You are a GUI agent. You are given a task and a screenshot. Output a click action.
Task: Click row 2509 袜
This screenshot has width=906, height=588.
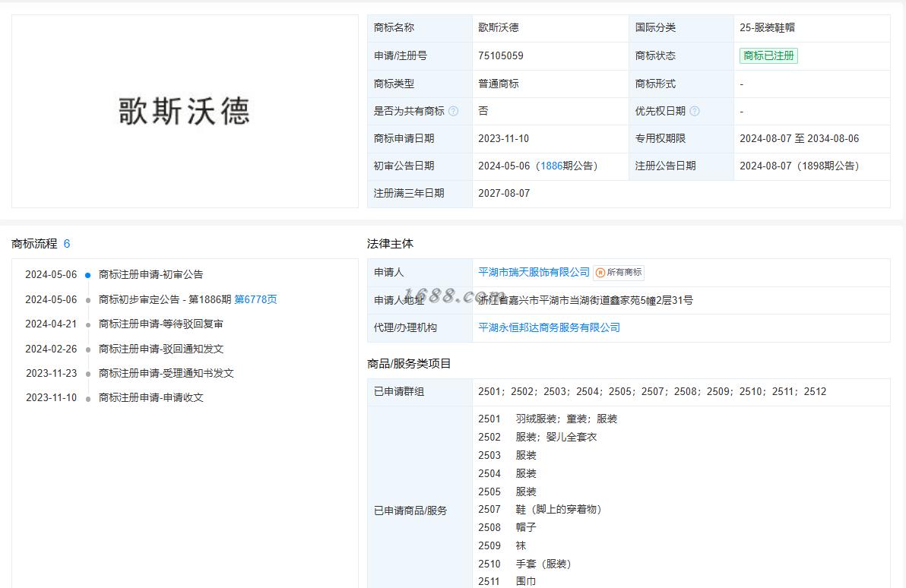coord(502,545)
